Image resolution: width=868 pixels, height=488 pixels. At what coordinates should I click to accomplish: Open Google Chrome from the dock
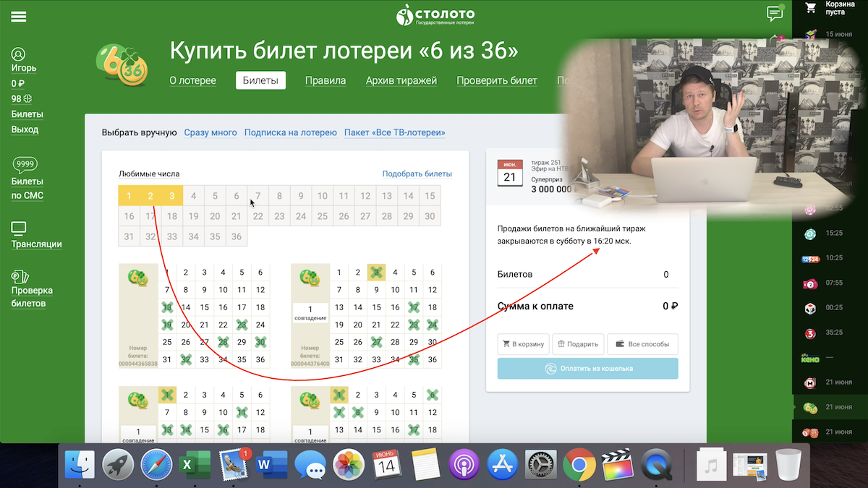click(579, 463)
